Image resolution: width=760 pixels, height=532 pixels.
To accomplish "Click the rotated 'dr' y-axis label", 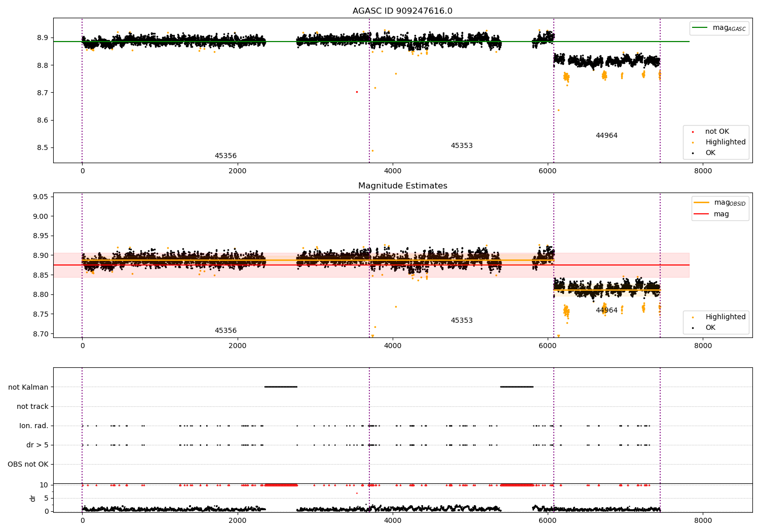I will [32, 498].
